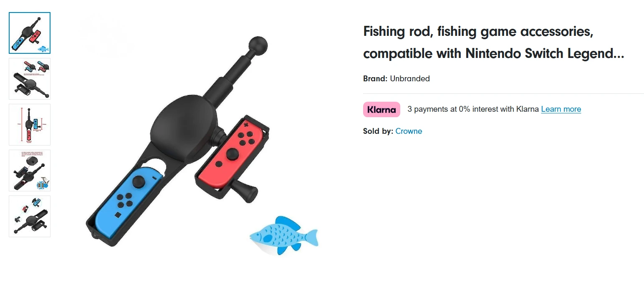Click the fishing rod product title
The image size is (644, 296).
pos(493,43)
